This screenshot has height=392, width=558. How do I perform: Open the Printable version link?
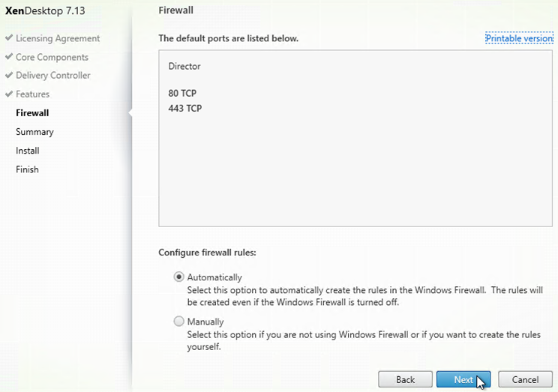pos(519,38)
